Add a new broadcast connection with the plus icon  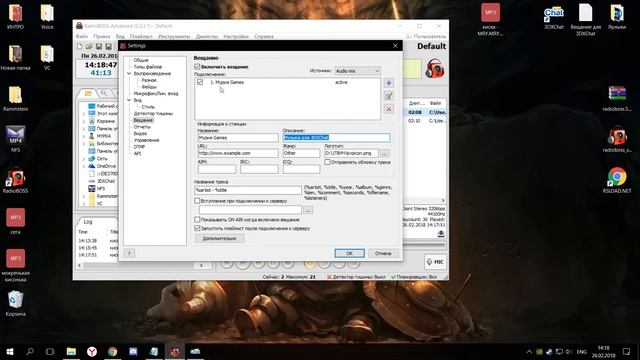click(x=389, y=83)
